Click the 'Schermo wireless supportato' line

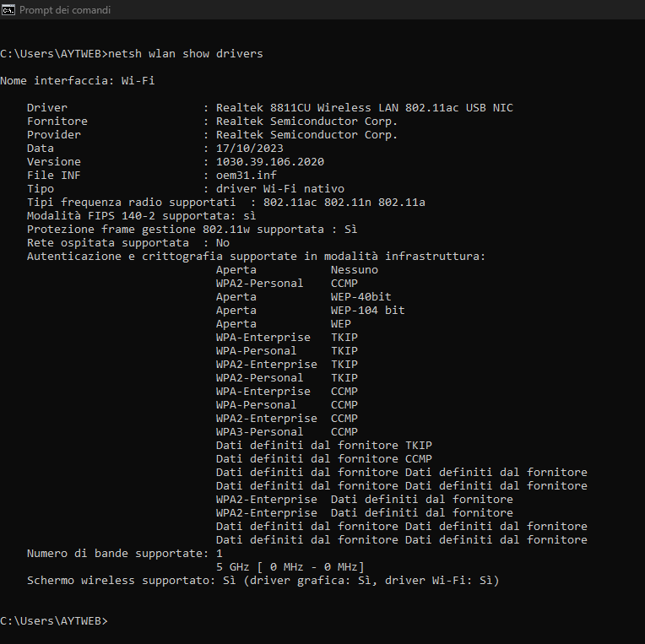(263, 581)
